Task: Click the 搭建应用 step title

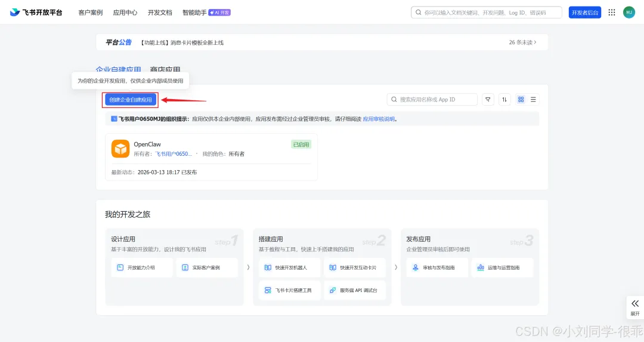Action: click(x=271, y=239)
